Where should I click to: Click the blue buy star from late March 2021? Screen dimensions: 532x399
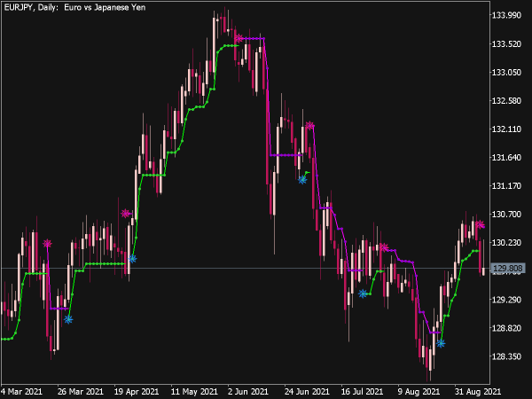pyautogui.click(x=68, y=319)
